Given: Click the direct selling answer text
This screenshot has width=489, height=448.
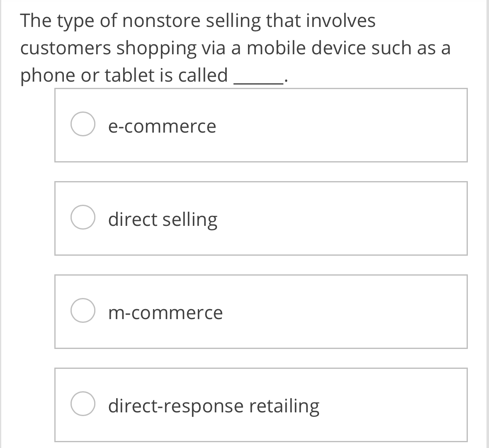Looking at the screenshot, I should coord(163,219).
